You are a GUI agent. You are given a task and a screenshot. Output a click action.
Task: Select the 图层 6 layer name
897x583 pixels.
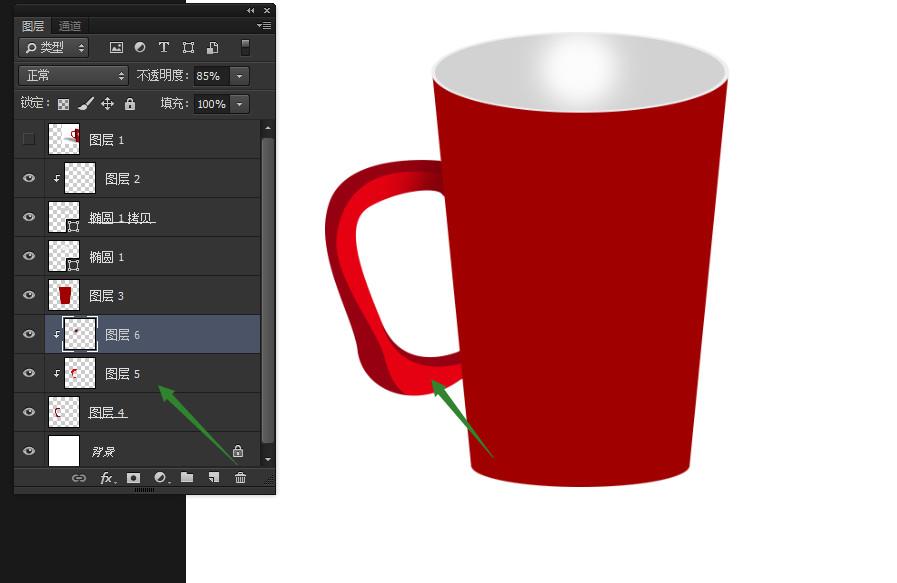click(x=122, y=334)
